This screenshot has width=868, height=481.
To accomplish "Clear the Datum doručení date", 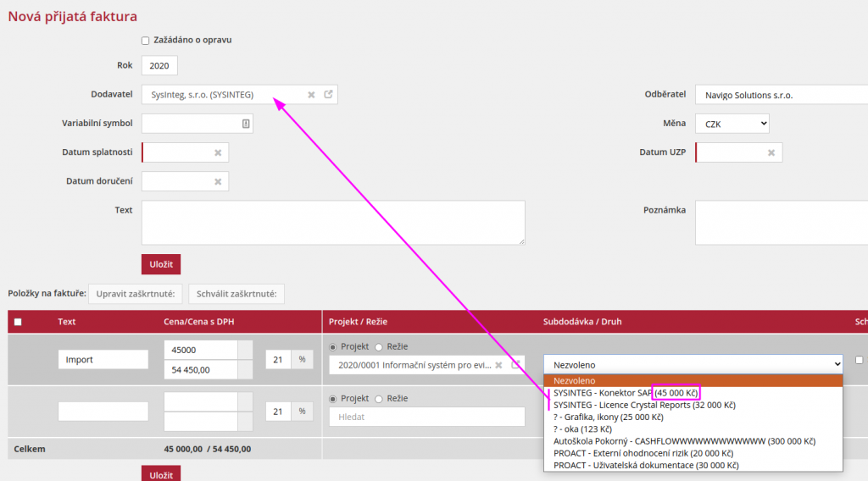I will click(x=218, y=181).
